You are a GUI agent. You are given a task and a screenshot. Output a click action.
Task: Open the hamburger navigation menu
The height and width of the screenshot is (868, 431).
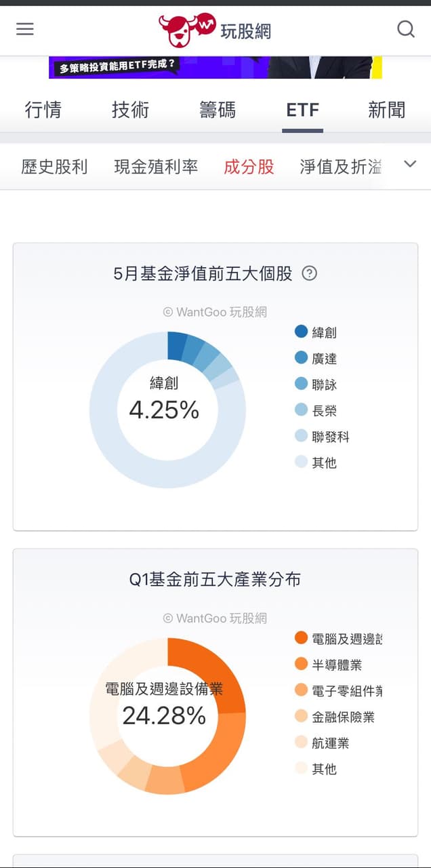point(25,29)
